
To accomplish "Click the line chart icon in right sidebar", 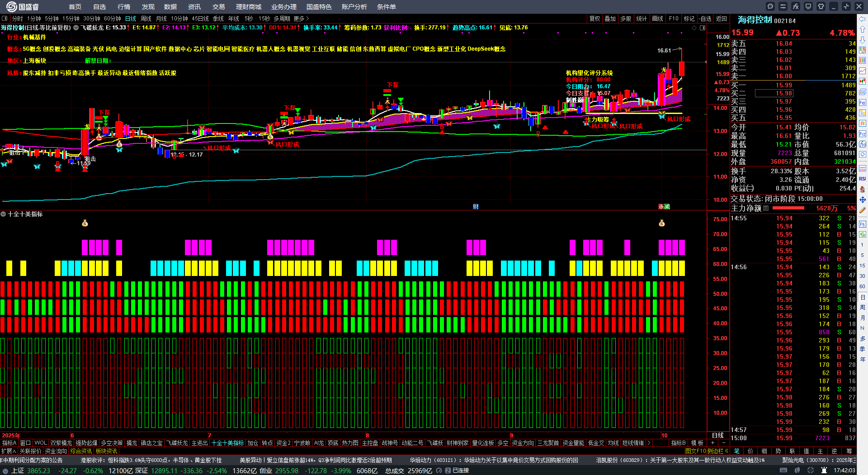I will pos(863,71).
